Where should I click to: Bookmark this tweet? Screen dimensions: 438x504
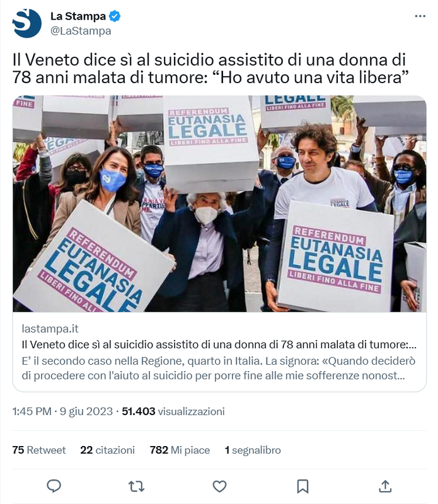303,486
